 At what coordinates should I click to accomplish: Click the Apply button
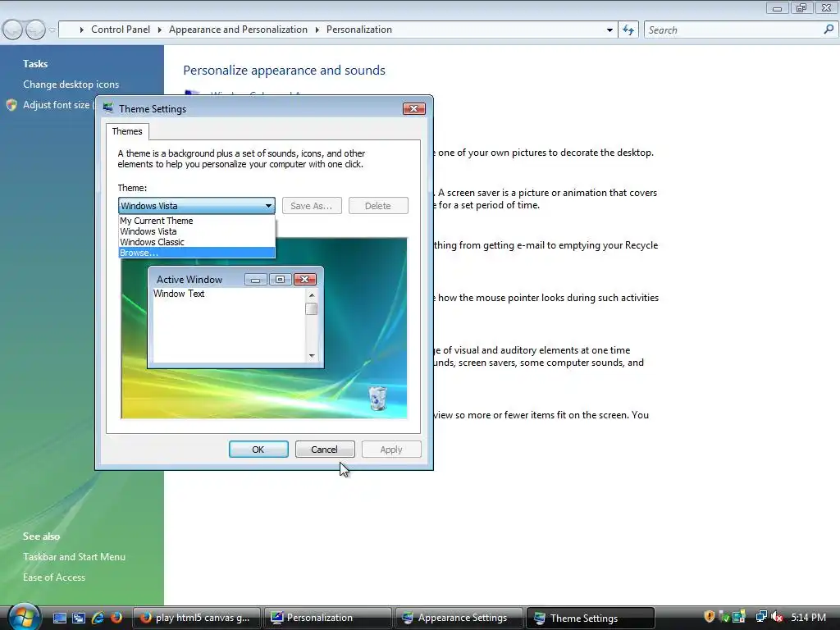point(391,450)
